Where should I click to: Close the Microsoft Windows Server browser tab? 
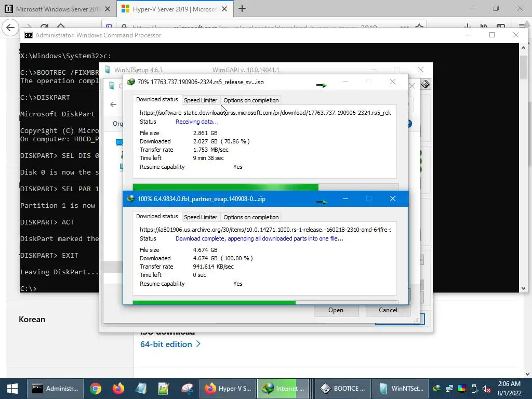pyautogui.click(x=108, y=9)
